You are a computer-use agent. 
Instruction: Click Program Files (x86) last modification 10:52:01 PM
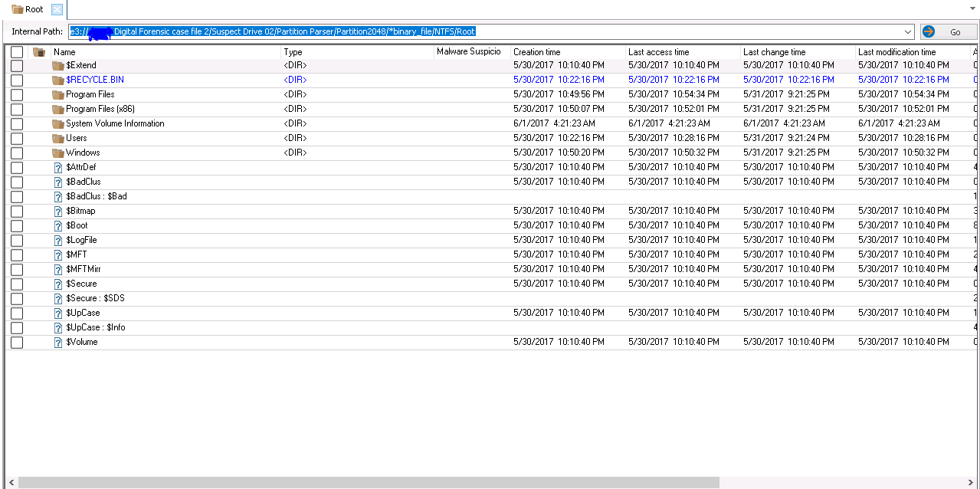pos(903,109)
